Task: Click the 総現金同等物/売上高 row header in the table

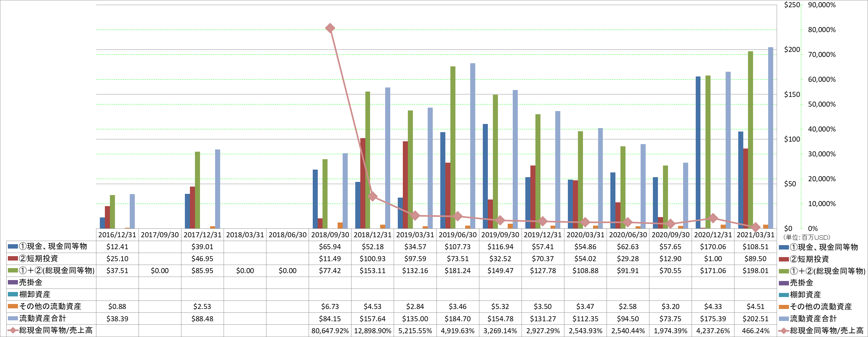Action: pyautogui.click(x=51, y=330)
